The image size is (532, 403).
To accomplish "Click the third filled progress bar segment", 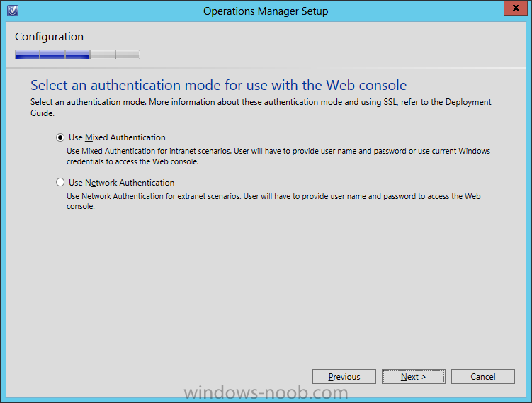I will click(77, 55).
